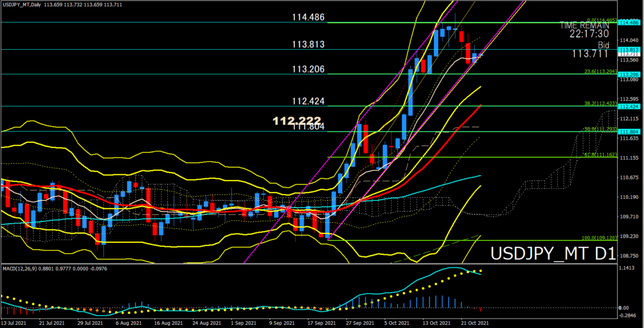The height and width of the screenshot is (328, 644).
Task: Click 112.595 on the price axis
Action: tap(628, 99)
